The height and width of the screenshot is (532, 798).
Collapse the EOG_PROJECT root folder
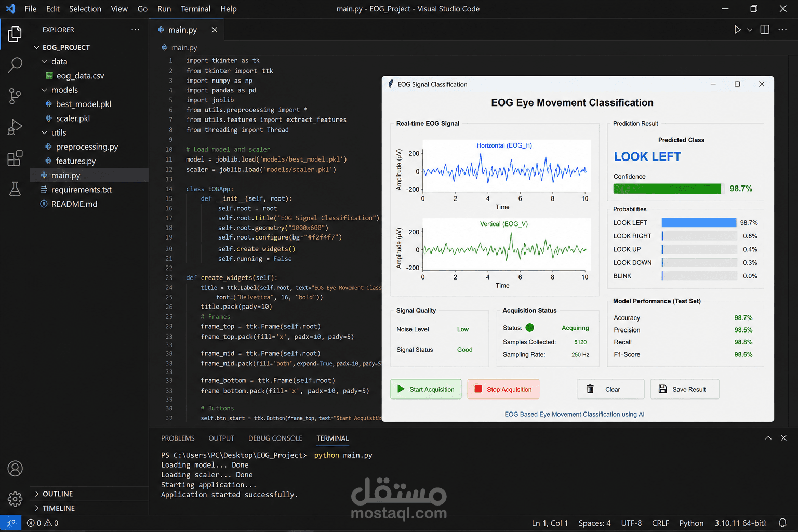(x=36, y=47)
